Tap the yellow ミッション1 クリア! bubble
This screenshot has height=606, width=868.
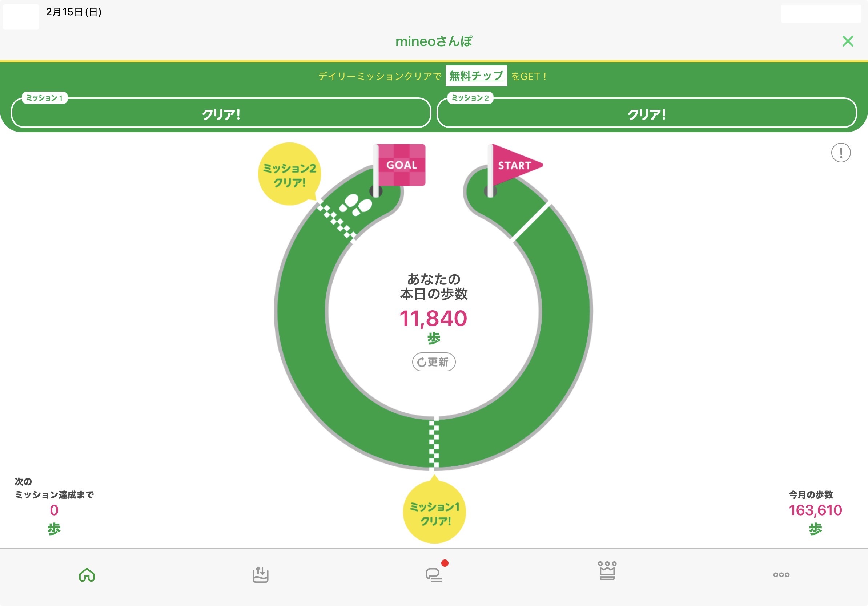click(434, 513)
